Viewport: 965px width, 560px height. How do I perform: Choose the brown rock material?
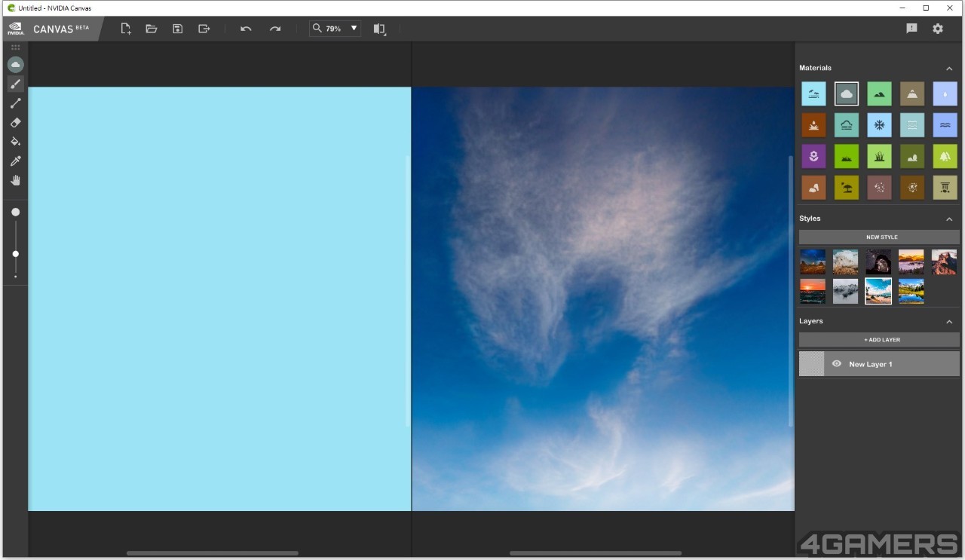813,188
